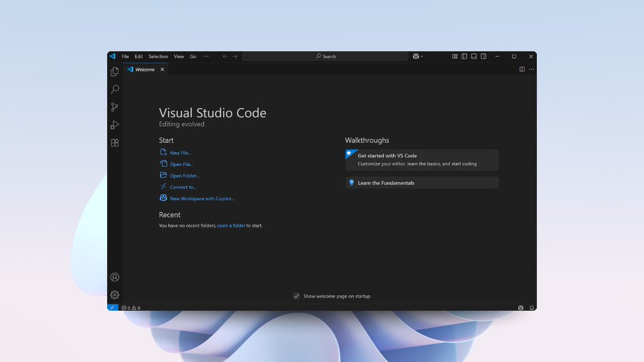Open Get started with VS Code walkthrough
Viewport: 644px width, 362px height.
point(422,160)
